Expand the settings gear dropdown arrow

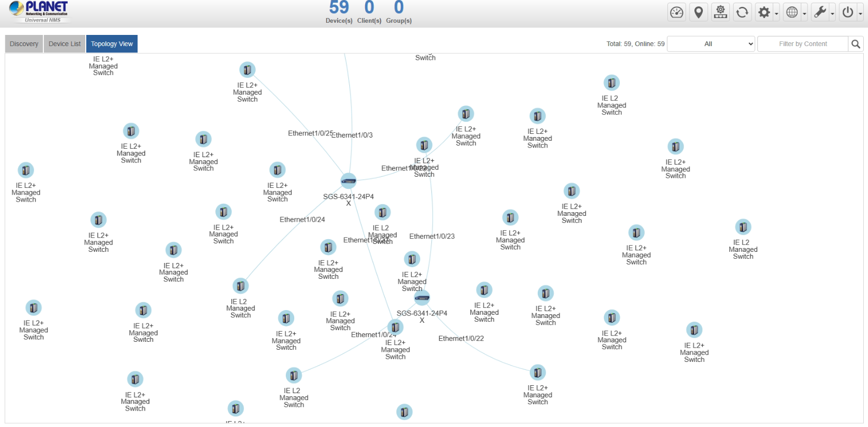[776, 14]
